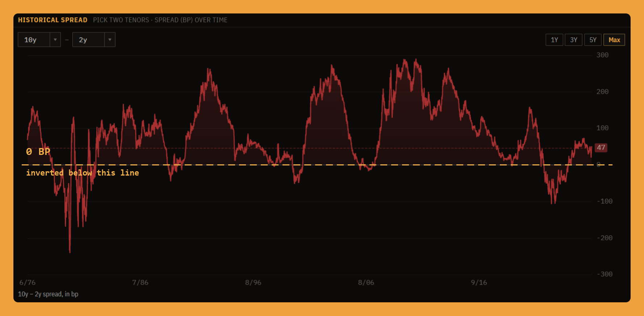Viewport: 644px width, 316px height.
Task: Select the 3Y range button
Action: [573, 40]
